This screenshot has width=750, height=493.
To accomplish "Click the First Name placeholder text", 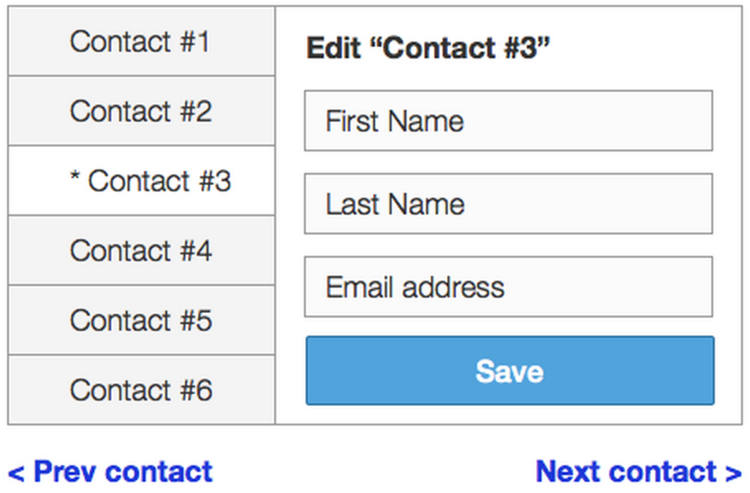I will pyautogui.click(x=395, y=122).
